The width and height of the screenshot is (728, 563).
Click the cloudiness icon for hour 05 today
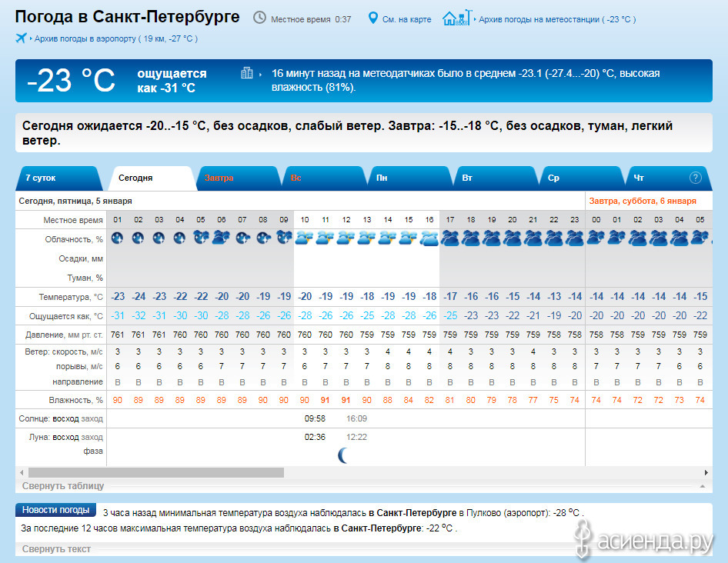click(x=201, y=238)
